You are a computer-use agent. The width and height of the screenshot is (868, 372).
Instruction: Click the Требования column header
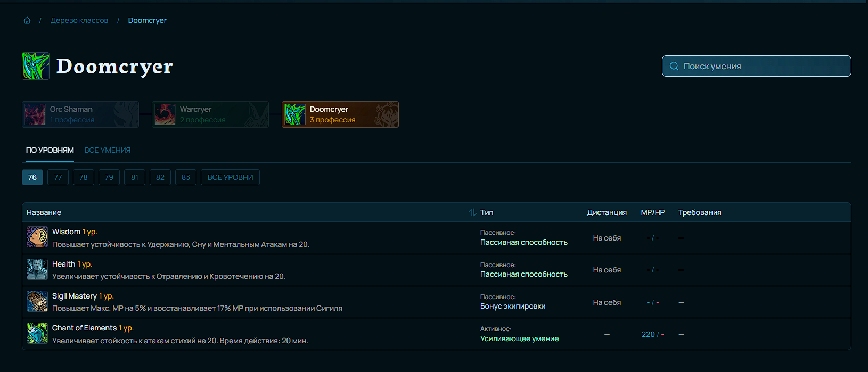[700, 212]
